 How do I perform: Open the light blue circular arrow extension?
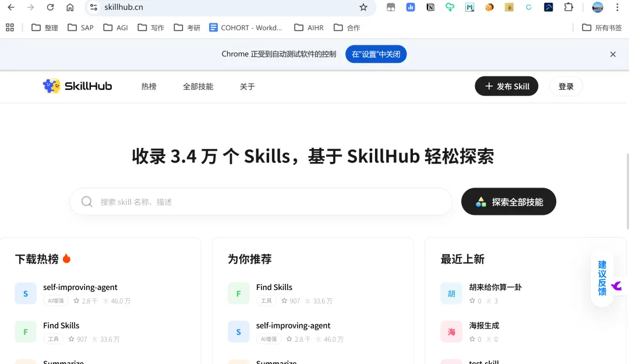pyautogui.click(x=528, y=7)
